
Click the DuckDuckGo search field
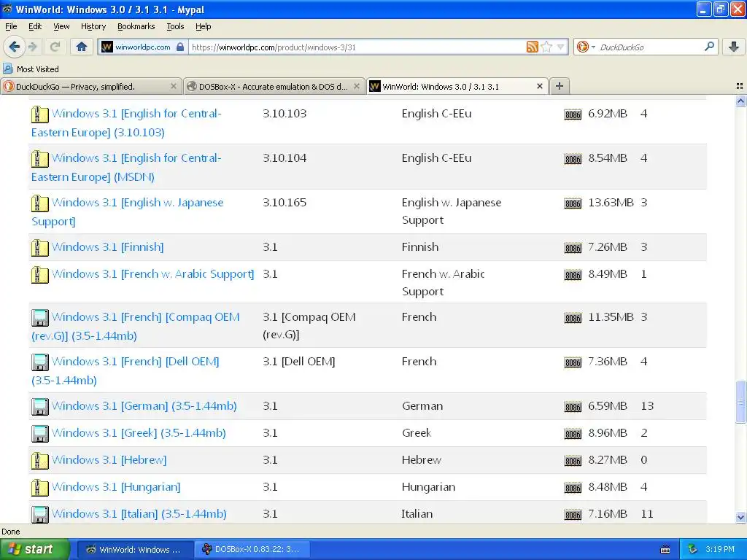click(650, 47)
